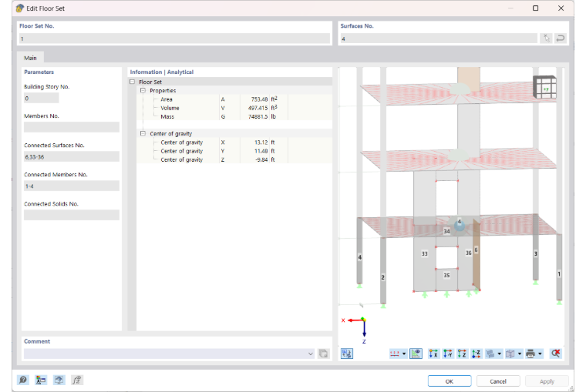Screen dimensions: 586x392
Task: Toggle the viewport sync icon below the preview
Action: pos(347,353)
